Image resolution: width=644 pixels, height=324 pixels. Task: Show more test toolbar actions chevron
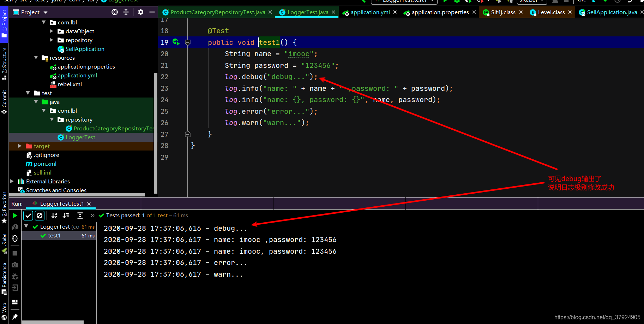(x=93, y=216)
